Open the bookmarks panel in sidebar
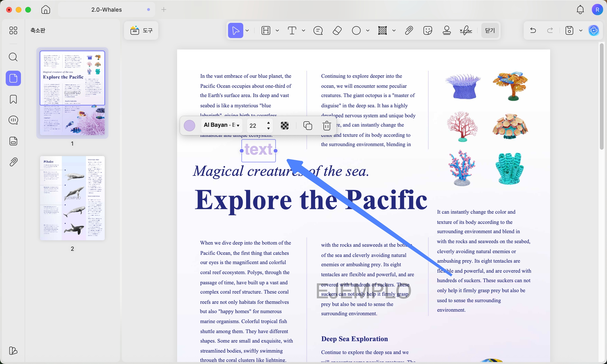Viewport: 607px width, 364px height. [x=13, y=99]
